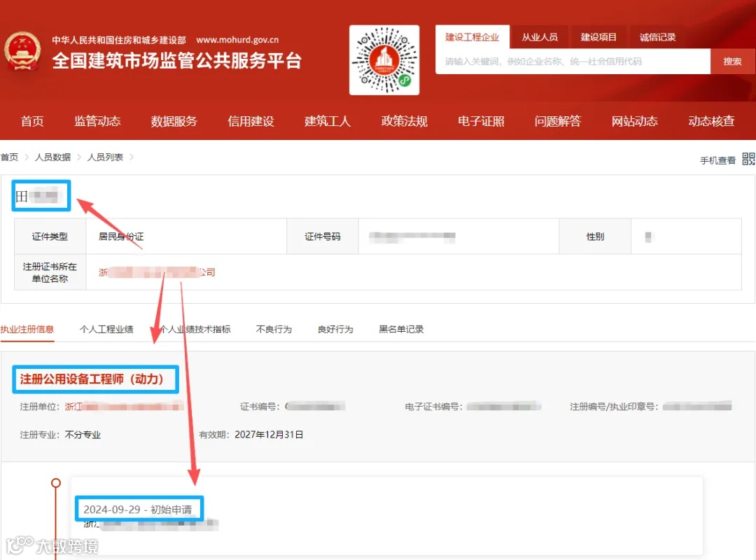Click the 证件号码 label cell
Screen dimensions: 756x560
tap(323, 237)
